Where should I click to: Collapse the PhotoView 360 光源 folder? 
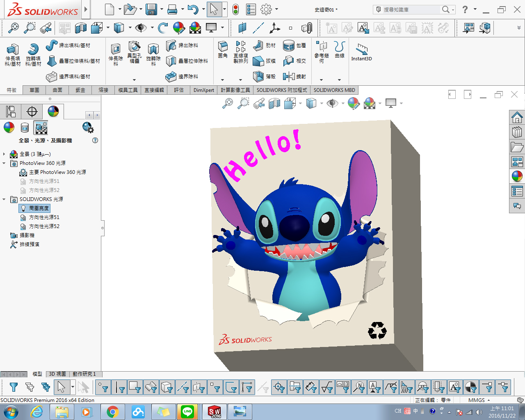pos(4,163)
